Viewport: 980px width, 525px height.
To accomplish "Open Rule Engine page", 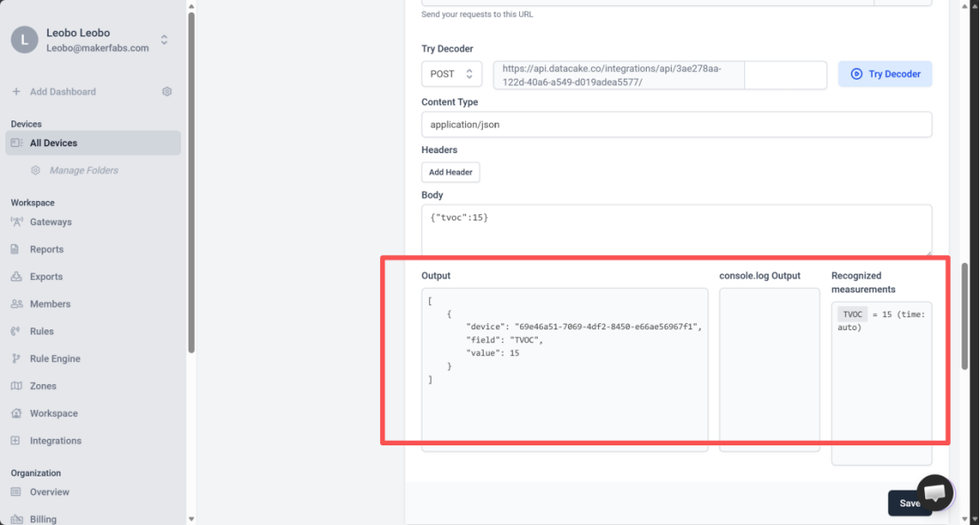I will [x=55, y=359].
